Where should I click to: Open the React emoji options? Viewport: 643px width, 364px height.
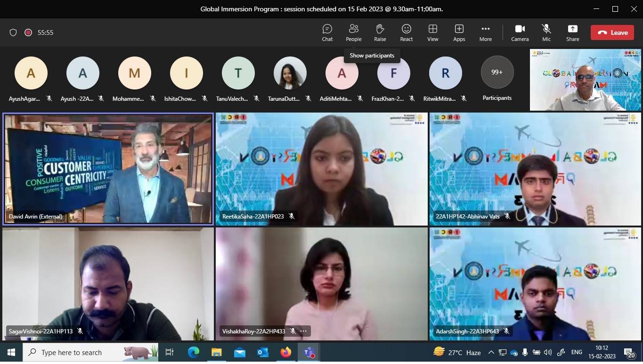(407, 32)
